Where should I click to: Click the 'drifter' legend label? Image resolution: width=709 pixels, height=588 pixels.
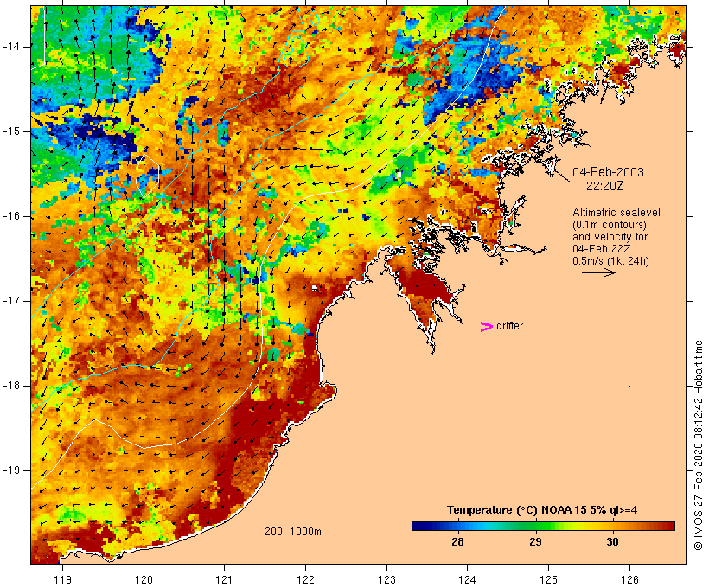pos(509,326)
